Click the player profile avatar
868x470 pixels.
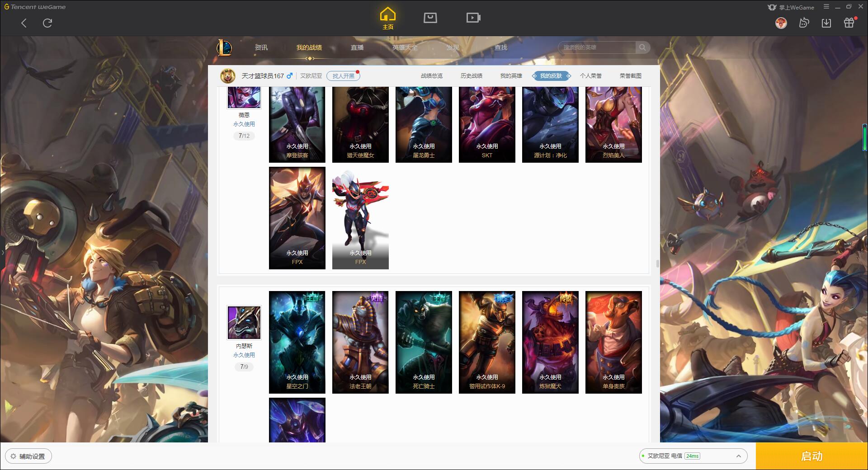pyautogui.click(x=228, y=76)
